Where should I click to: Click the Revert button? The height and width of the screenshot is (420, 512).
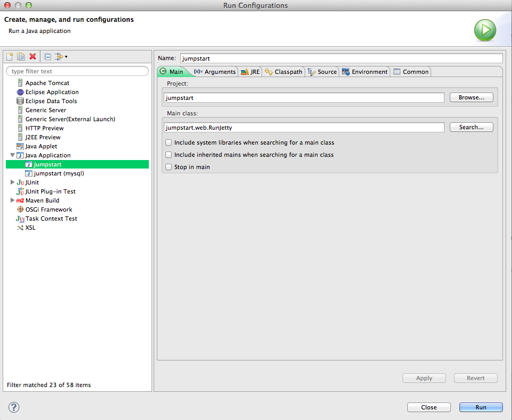(476, 378)
